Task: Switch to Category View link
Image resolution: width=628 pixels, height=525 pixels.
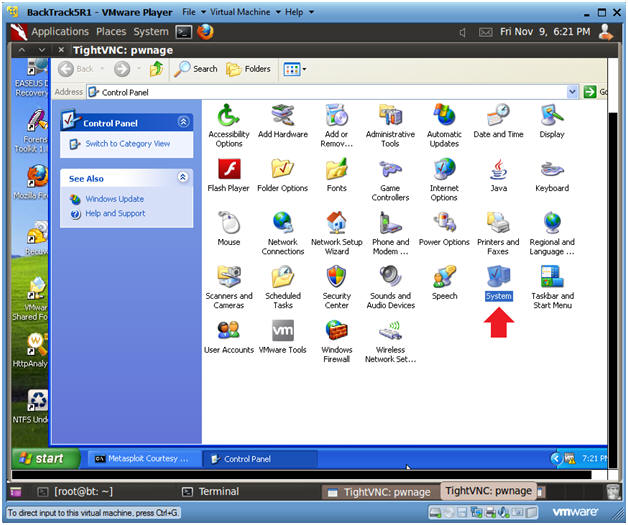Action: 127,143
